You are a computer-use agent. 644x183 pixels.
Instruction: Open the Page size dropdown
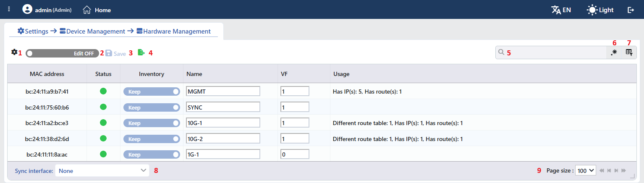[x=586, y=170]
